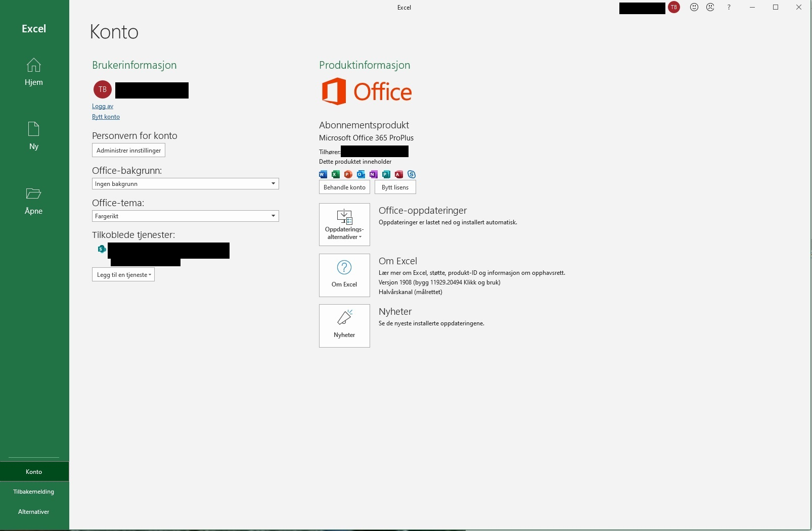Click the Logg av link
Viewport: 812px width, 531px height.
point(103,106)
